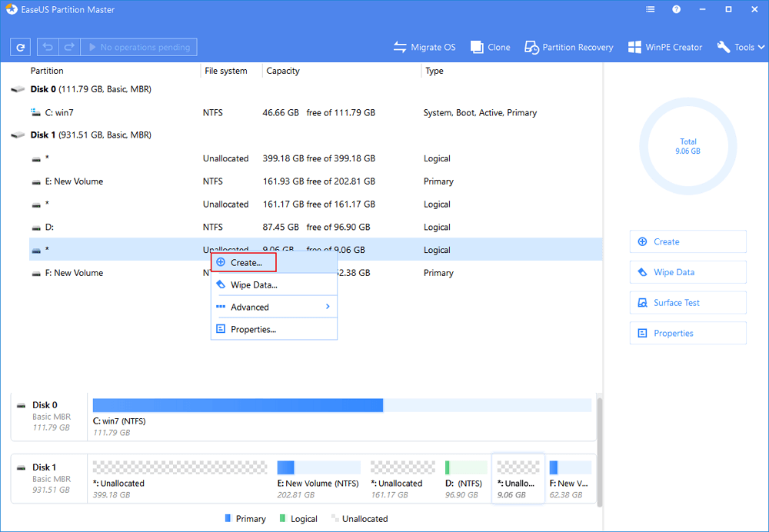Expand the Advanced submenu in context menu
The height and width of the screenshot is (532, 769).
274,307
